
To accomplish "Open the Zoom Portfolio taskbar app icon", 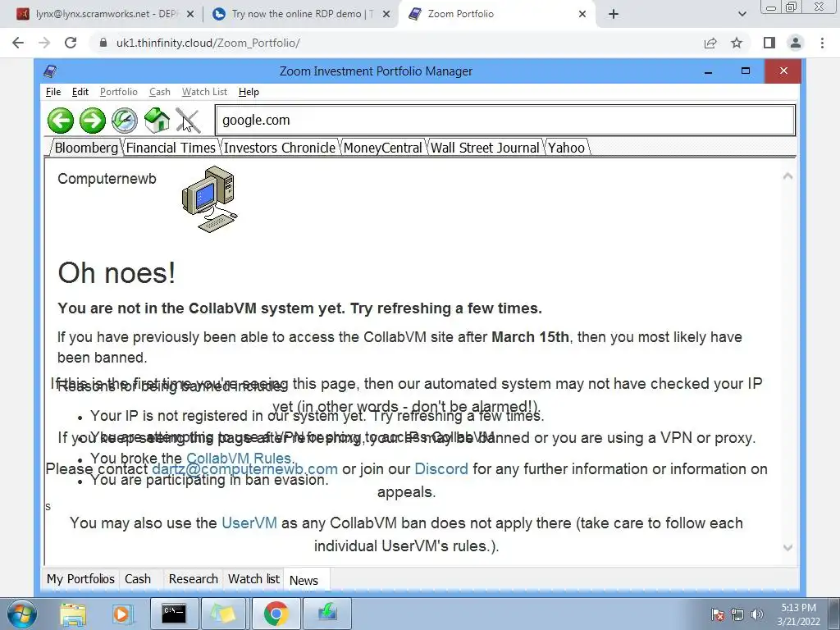I will point(327,614).
